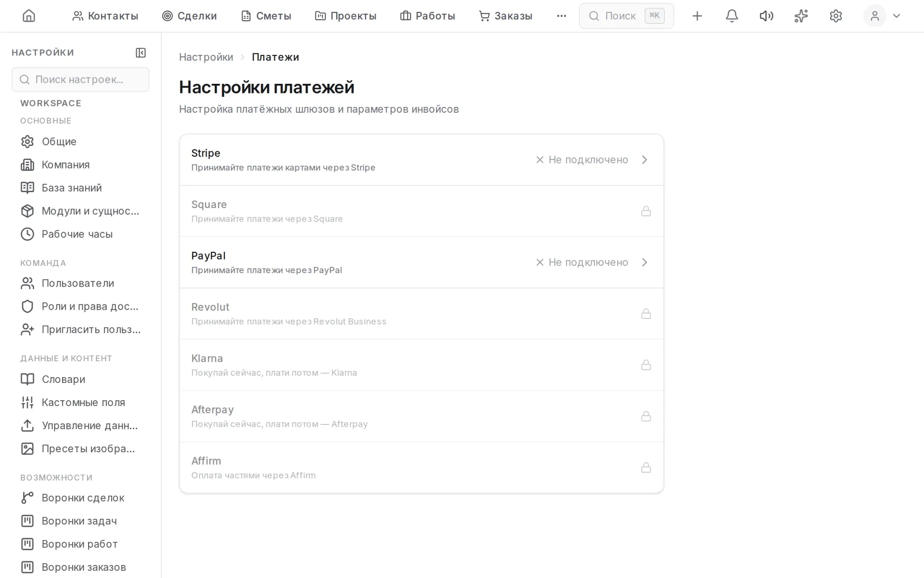Open База знаний settings item

click(80, 188)
